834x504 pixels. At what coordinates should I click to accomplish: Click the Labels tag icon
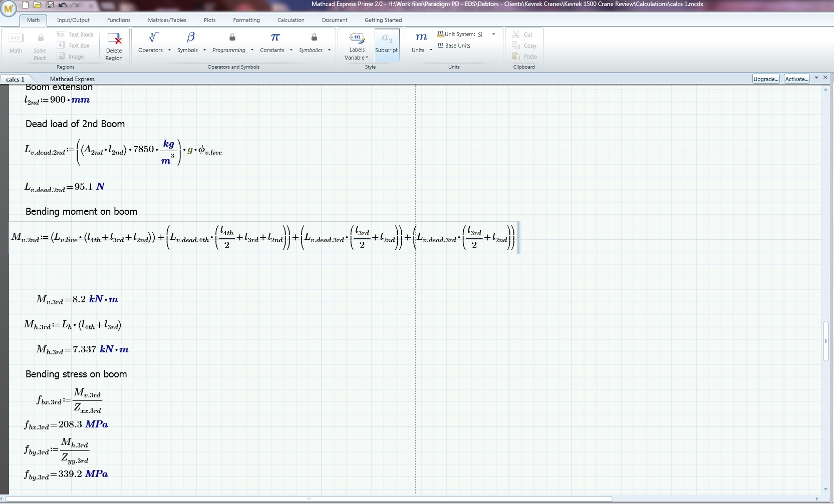coord(357,38)
